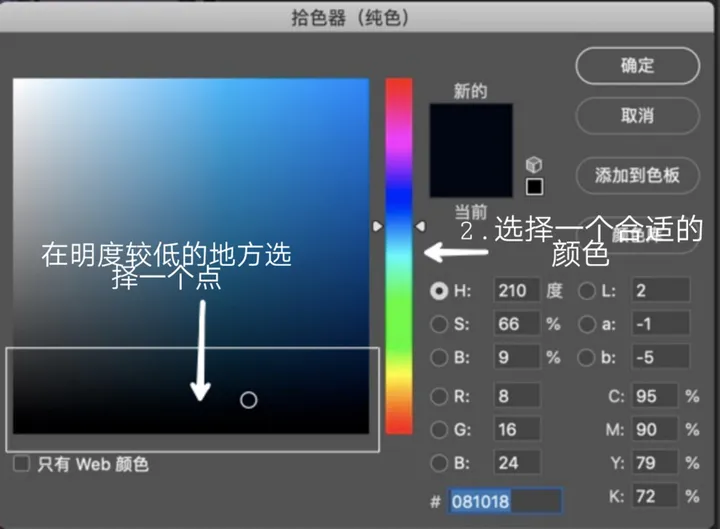The image size is (720, 529).
Task: Click the b field showing -5
Action: pyautogui.click(x=660, y=357)
